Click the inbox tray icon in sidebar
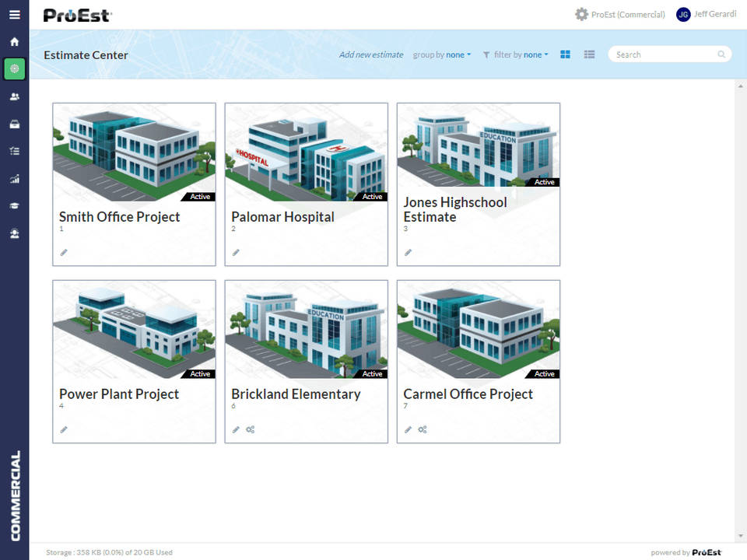 [x=14, y=124]
